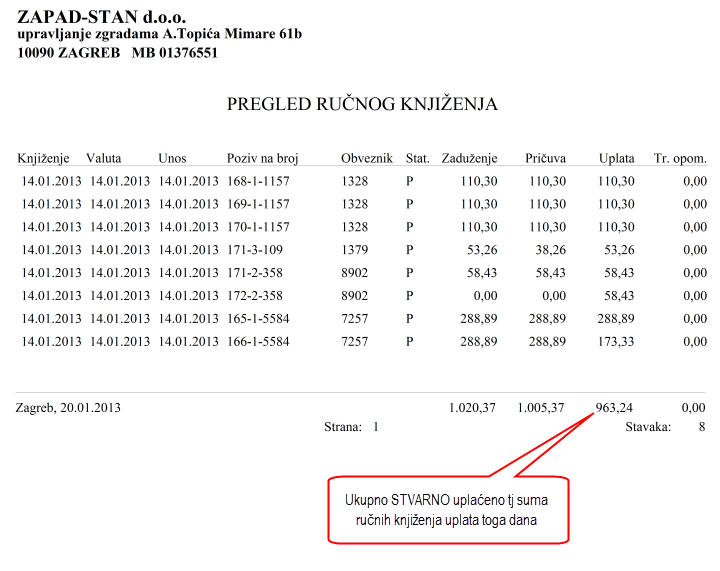Click the Strana: 1 page label

(x=351, y=427)
